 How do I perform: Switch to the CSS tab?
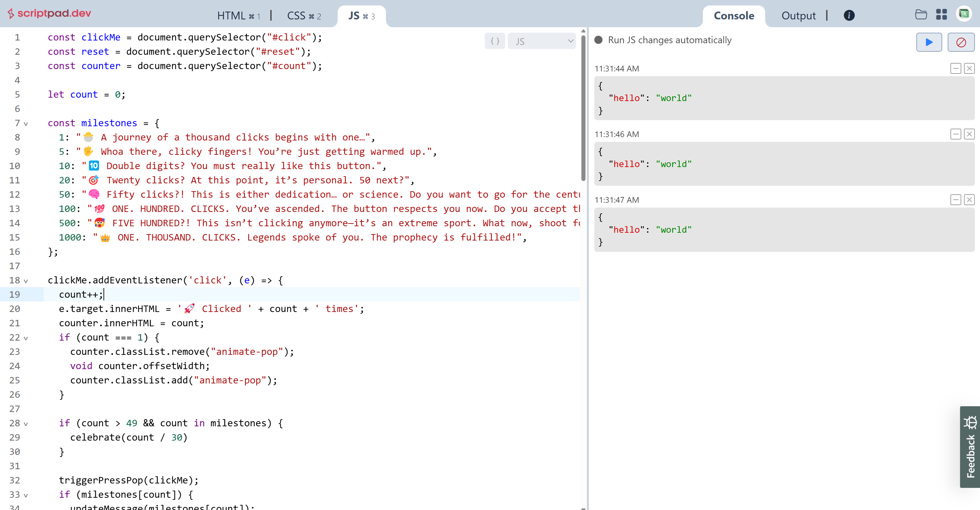tap(304, 16)
